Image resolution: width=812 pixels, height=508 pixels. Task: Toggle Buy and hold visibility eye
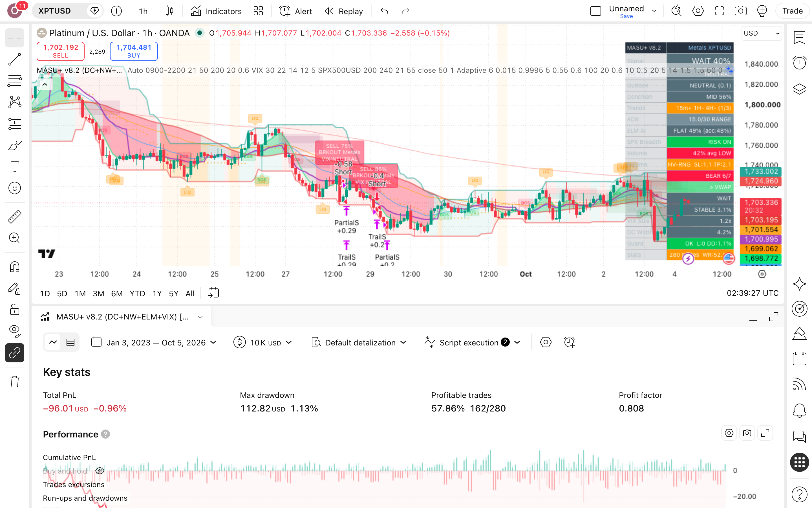pyautogui.click(x=100, y=471)
